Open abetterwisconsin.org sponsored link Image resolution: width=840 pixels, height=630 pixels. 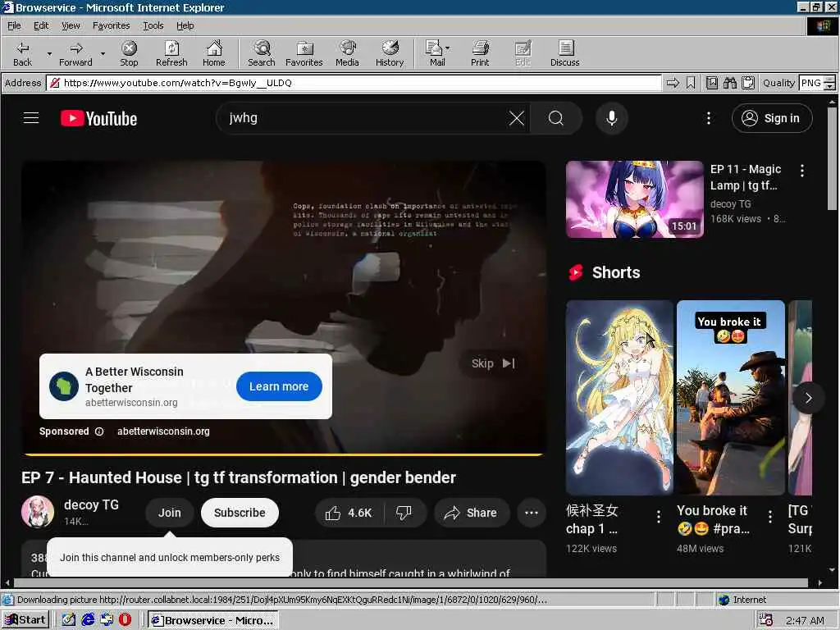[163, 431]
